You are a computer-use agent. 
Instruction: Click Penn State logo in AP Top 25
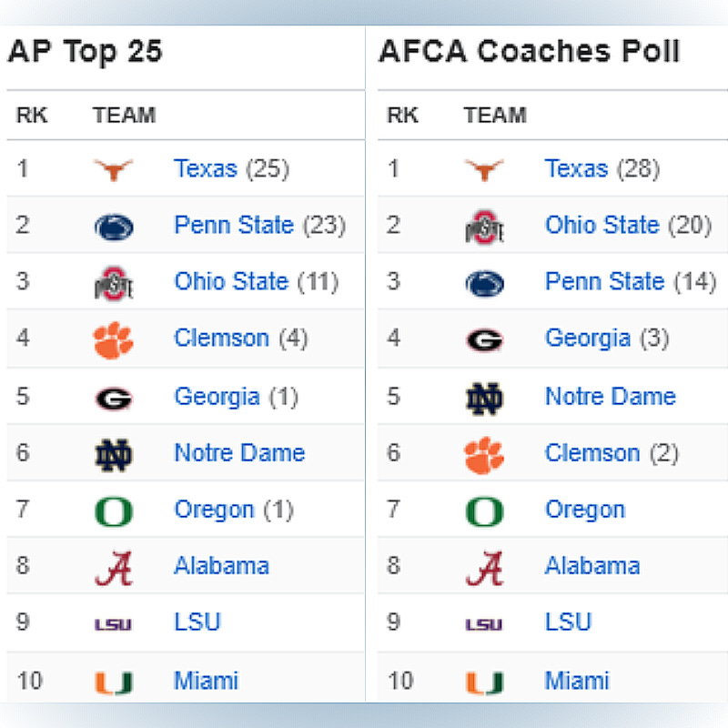tap(114, 227)
